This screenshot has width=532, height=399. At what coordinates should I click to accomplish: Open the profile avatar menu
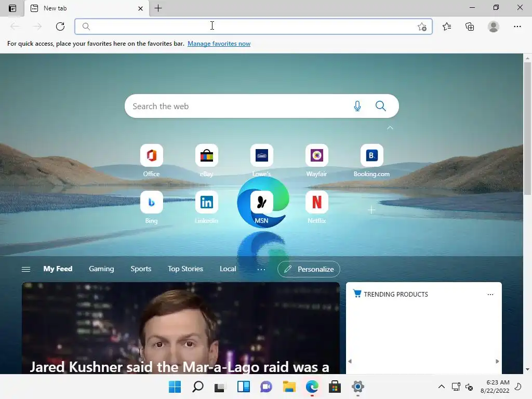[494, 26]
